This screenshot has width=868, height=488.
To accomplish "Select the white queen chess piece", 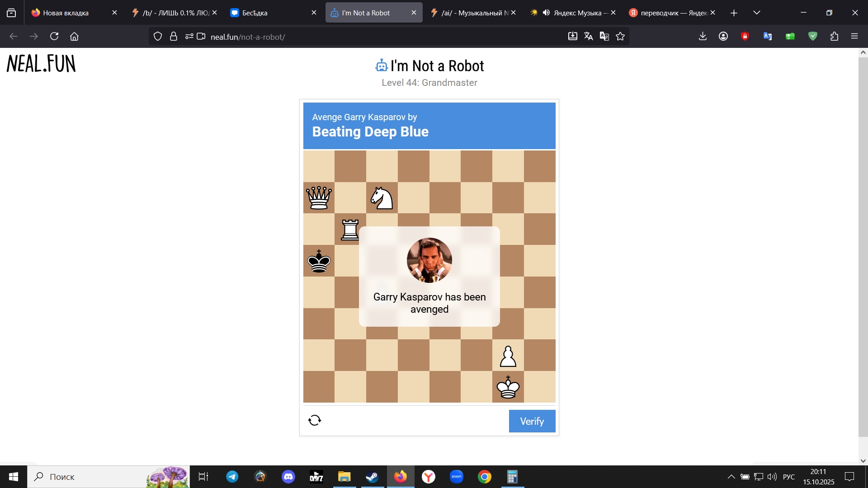I will (x=319, y=198).
